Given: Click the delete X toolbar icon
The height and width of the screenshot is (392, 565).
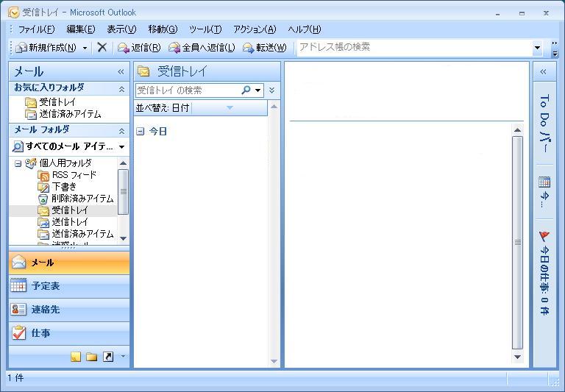Looking at the screenshot, I should (x=102, y=47).
